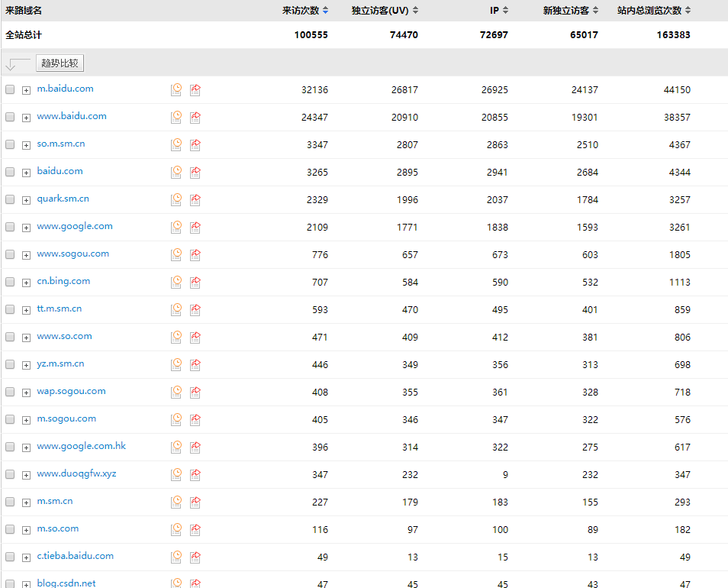Image resolution: width=728 pixels, height=588 pixels.
Task: Open the m.baidu.com domain link
Action: [65, 89]
